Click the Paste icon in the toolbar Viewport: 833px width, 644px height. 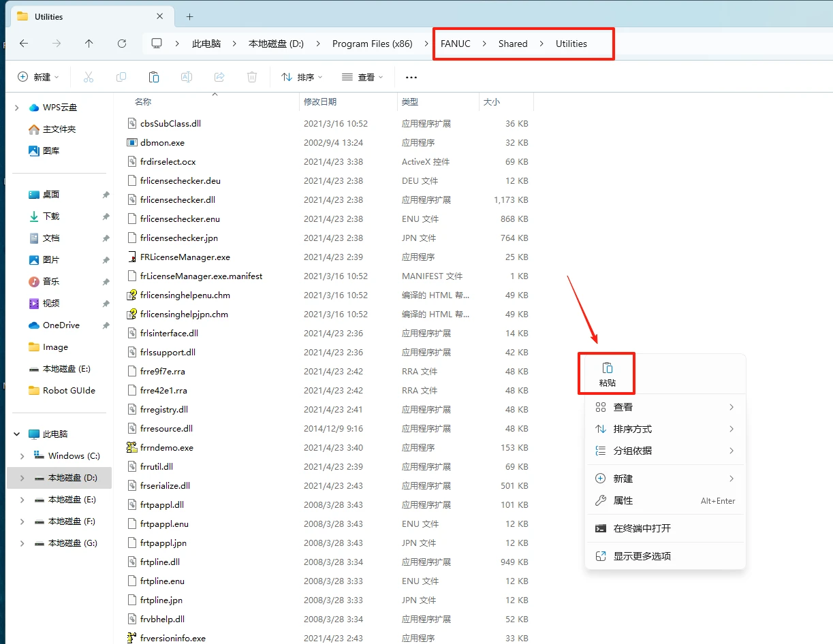(x=153, y=76)
